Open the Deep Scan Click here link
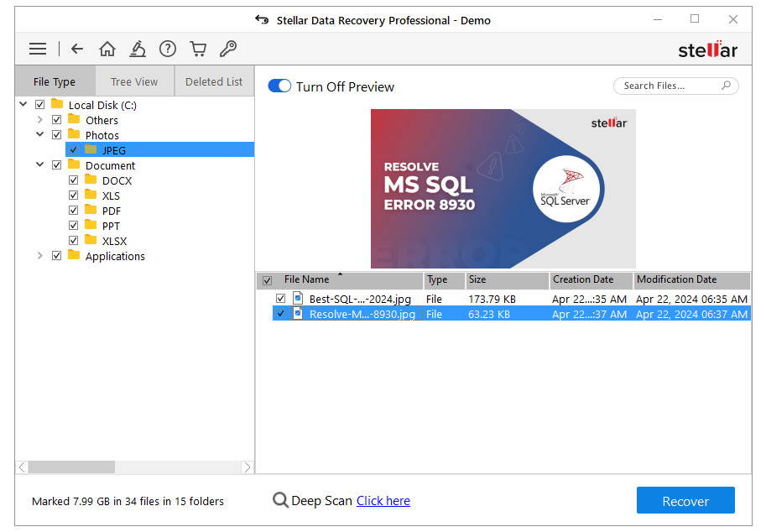Screen dimensions: 766x532 [383, 501]
